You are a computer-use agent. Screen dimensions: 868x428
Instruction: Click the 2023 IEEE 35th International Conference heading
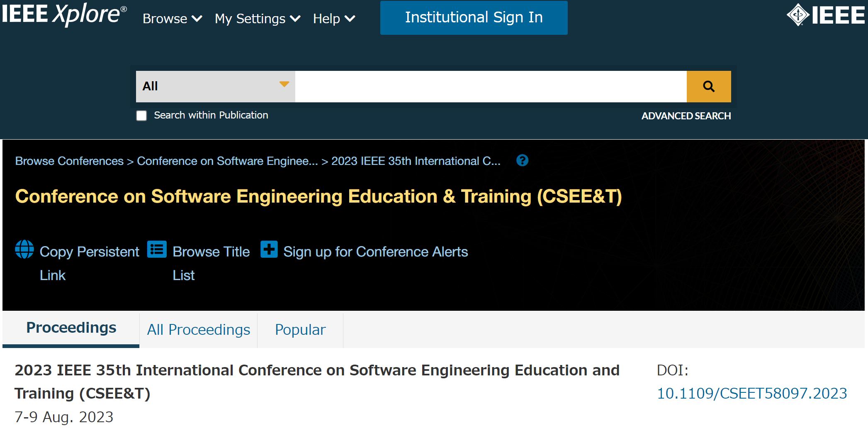coord(317,382)
